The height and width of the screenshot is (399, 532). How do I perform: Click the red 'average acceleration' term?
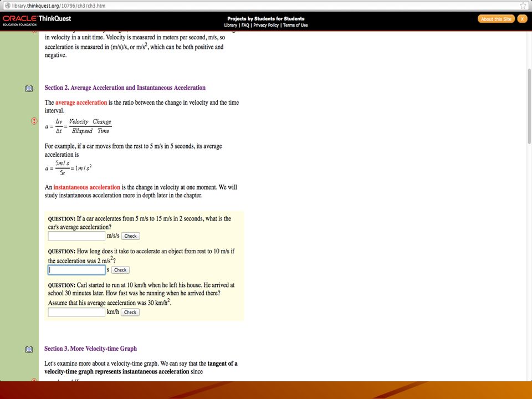[81, 103]
